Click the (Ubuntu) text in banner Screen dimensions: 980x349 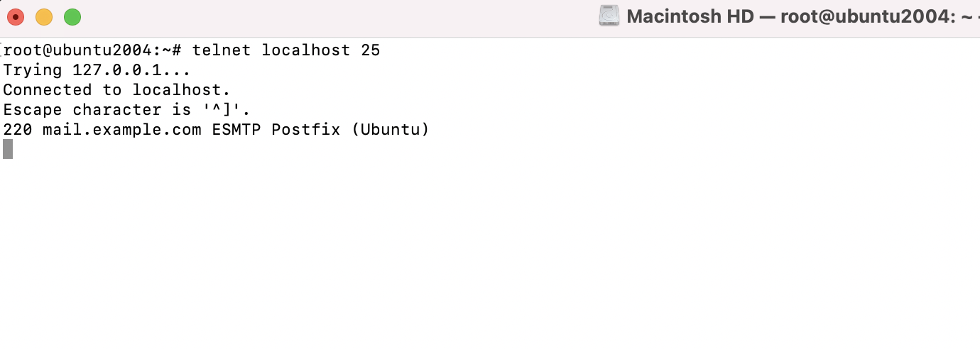pyautogui.click(x=391, y=130)
